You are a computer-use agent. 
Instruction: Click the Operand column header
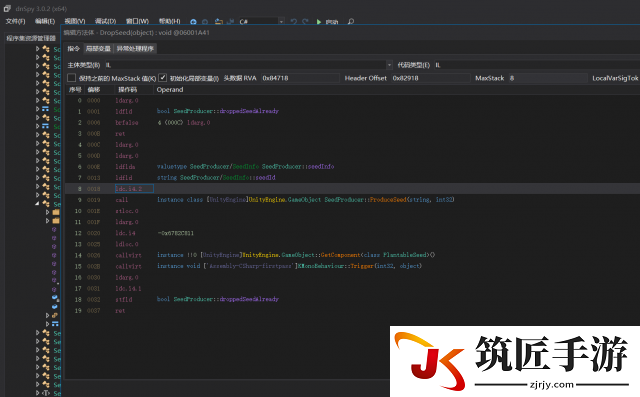click(x=170, y=90)
